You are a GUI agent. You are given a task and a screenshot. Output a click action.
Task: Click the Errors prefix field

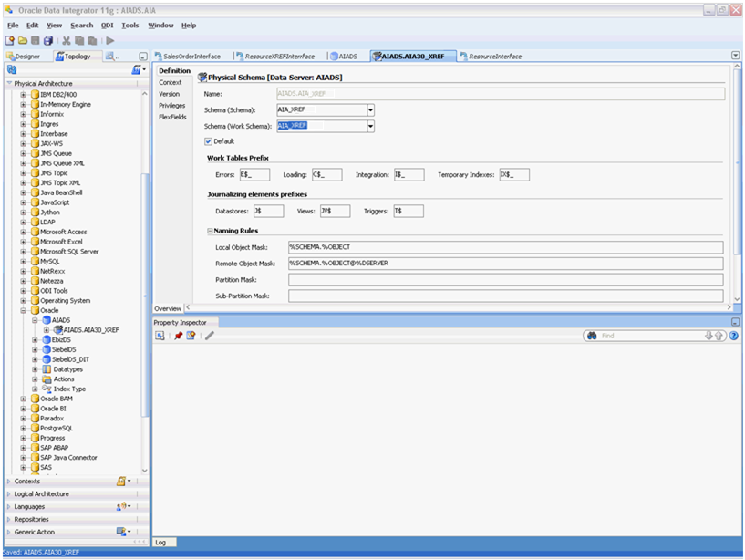coord(254,175)
